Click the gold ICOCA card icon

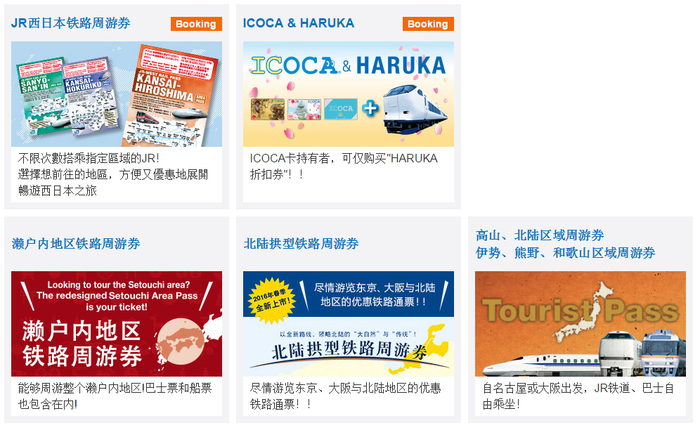(267, 109)
